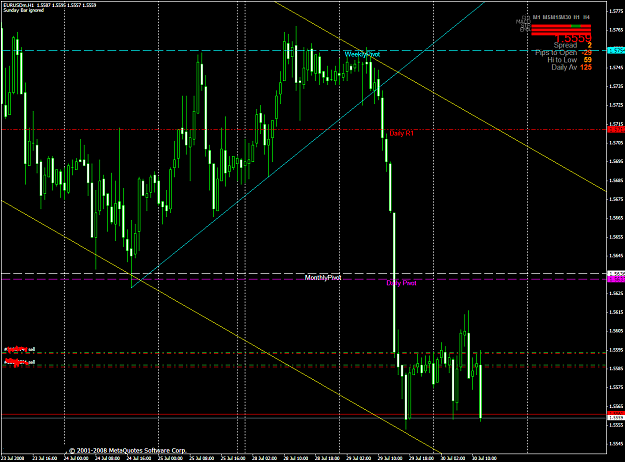This screenshot has height=462, width=625.
Task: Click the Spread label in info panel
Action: tap(565, 45)
